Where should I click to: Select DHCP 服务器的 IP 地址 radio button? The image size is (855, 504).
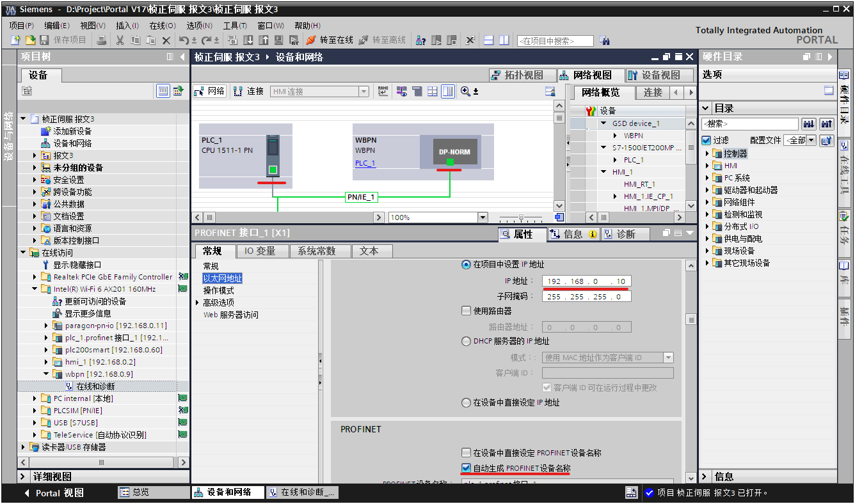point(466,342)
